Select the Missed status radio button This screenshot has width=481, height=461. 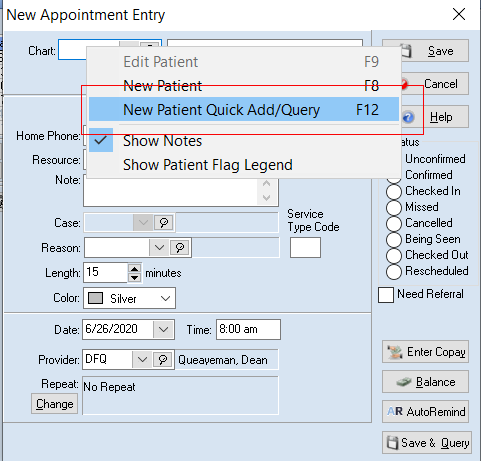coord(394,207)
